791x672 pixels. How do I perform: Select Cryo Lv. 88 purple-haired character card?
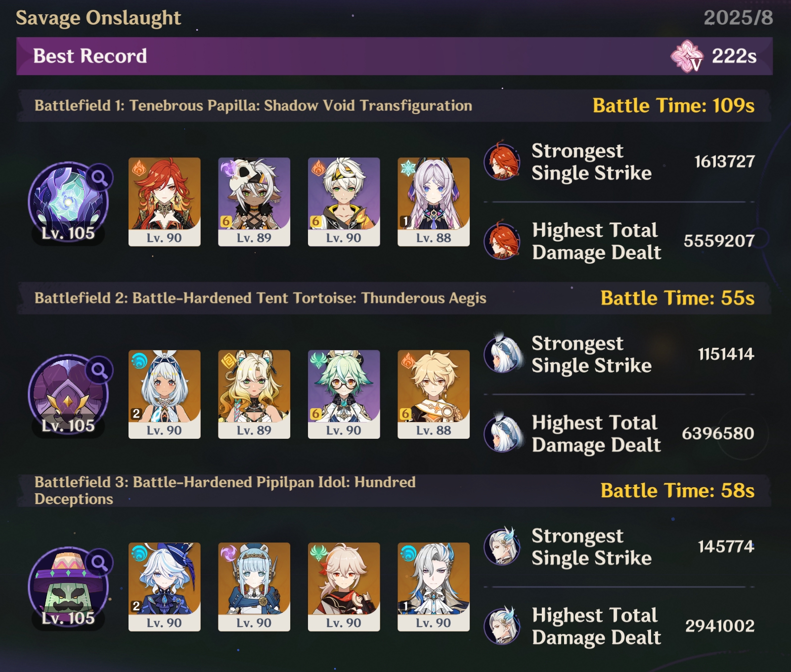pyautogui.click(x=434, y=202)
